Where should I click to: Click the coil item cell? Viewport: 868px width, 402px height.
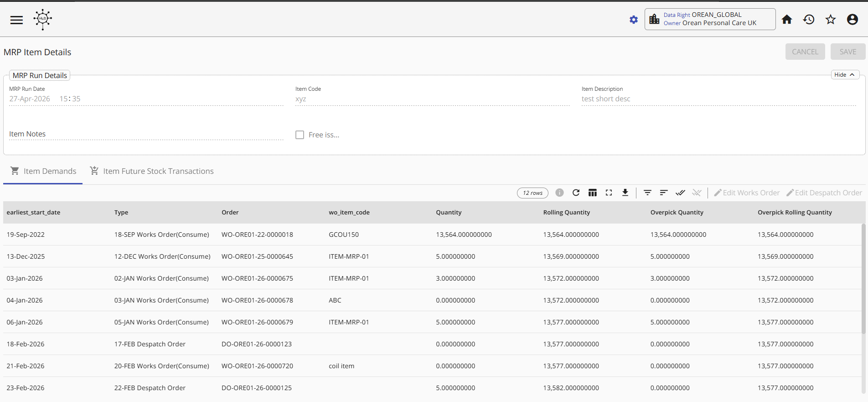[341, 366]
